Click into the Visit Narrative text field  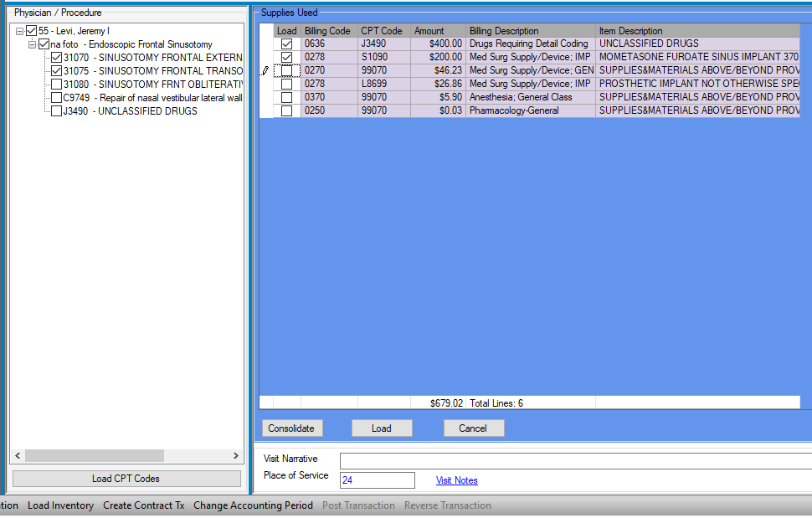coord(574,461)
